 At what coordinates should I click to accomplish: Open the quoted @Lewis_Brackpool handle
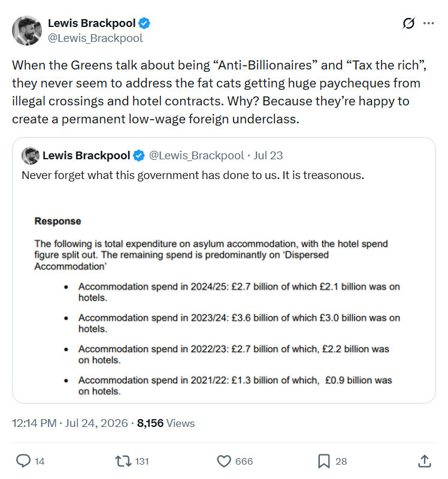[196, 156]
